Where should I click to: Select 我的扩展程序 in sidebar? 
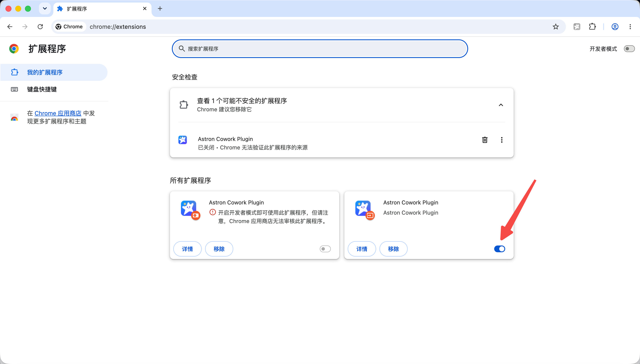pos(54,72)
